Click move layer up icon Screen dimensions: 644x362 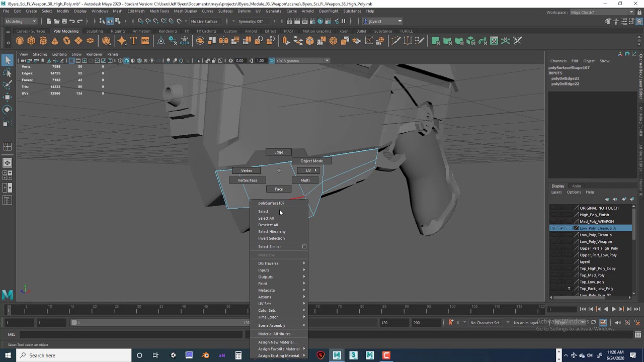tap(607, 199)
